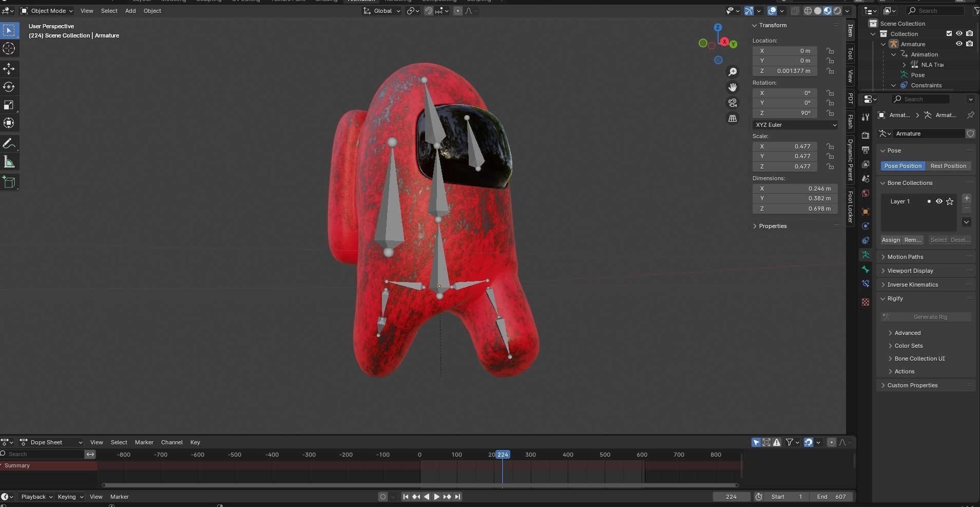The width and height of the screenshot is (980, 507).
Task: Toggle the camera view icon
Action: 733,103
